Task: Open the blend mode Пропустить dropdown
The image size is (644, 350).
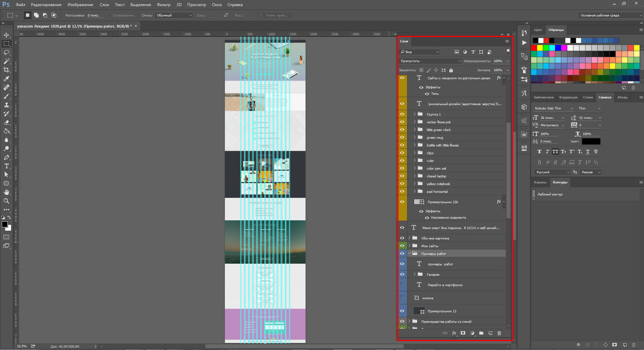Action: (x=430, y=61)
